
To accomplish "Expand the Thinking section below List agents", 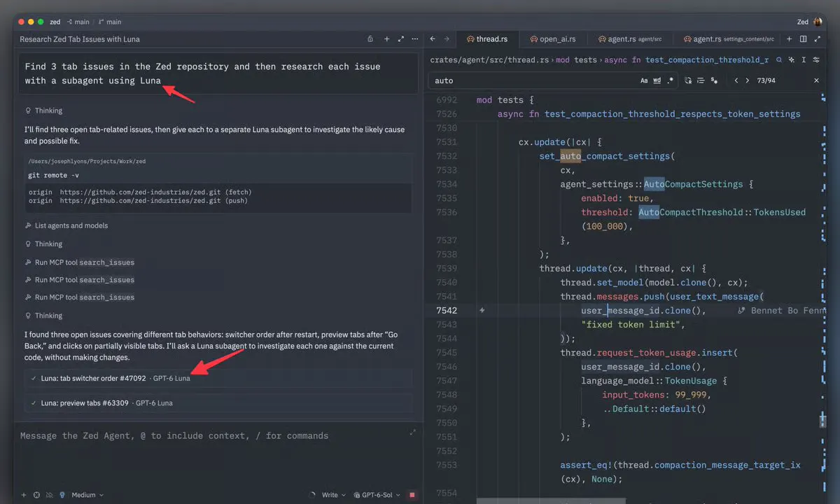I will pos(43,244).
